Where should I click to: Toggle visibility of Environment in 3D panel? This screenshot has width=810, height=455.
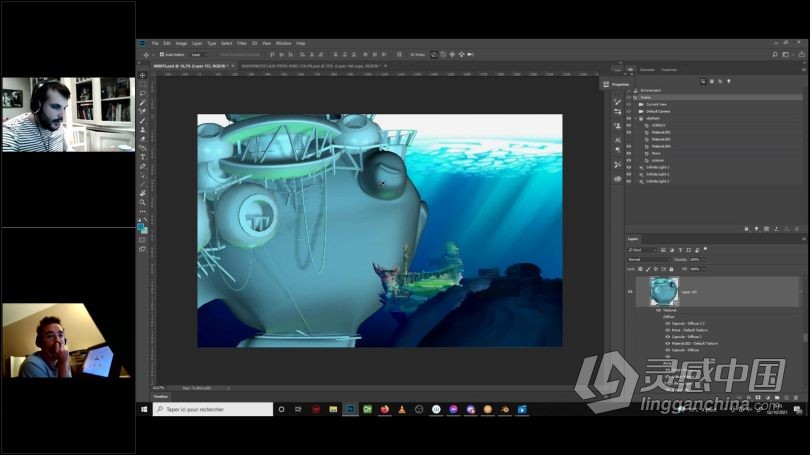tap(629, 90)
